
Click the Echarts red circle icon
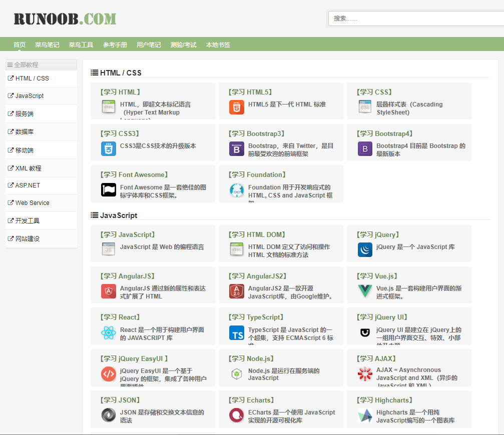pyautogui.click(x=237, y=415)
